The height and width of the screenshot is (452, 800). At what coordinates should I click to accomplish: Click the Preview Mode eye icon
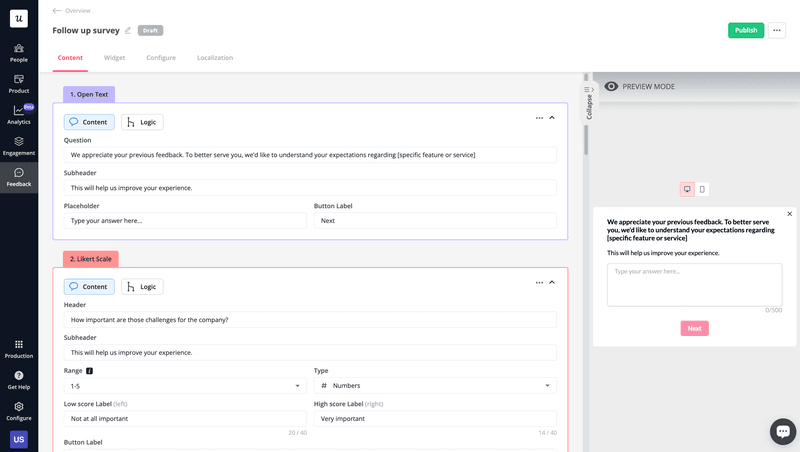pos(611,87)
